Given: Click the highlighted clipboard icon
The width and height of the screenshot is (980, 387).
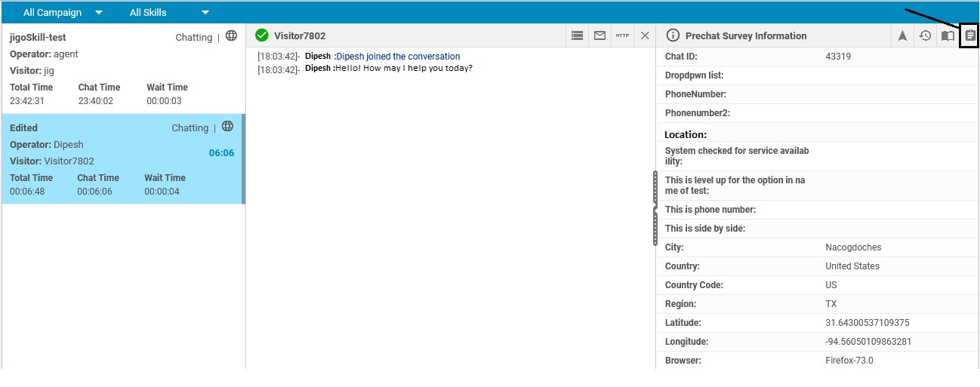Looking at the screenshot, I should 970,35.
